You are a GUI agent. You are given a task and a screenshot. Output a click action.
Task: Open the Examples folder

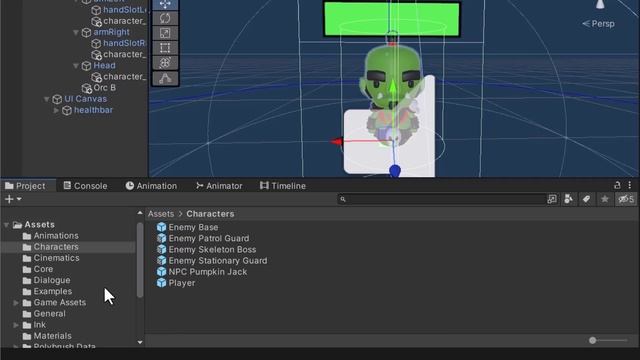tap(53, 291)
